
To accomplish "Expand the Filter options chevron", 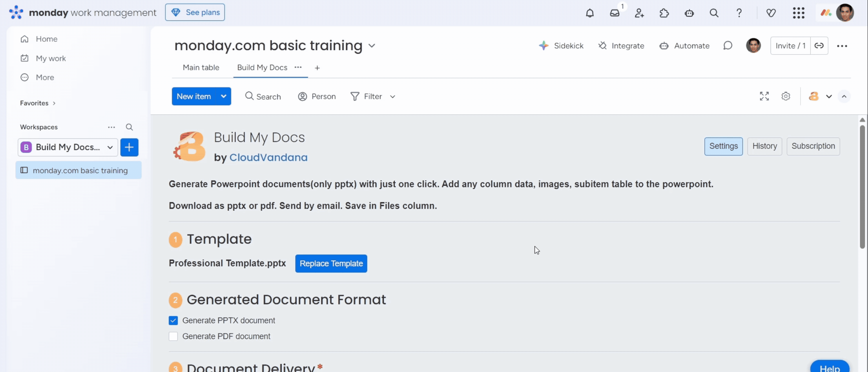I will (392, 97).
